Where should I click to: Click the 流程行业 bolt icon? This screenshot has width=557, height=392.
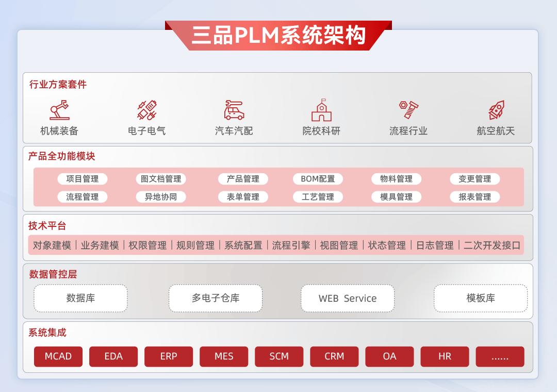pos(408,109)
